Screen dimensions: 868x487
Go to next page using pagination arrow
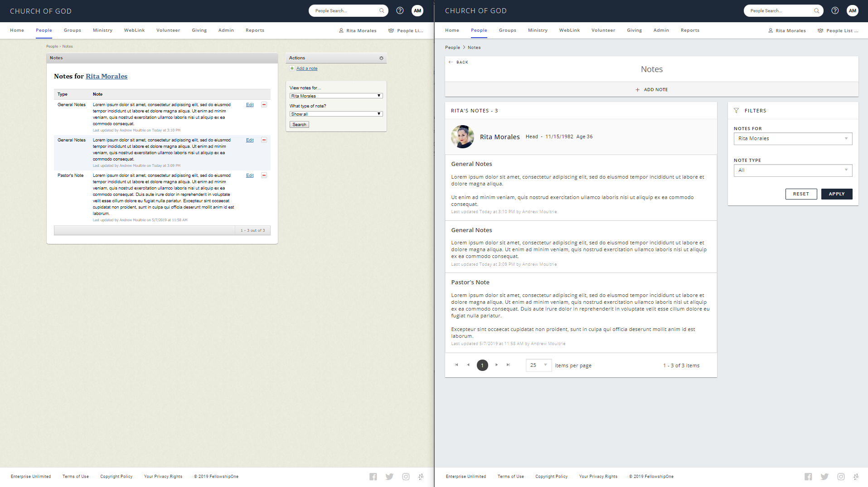tap(496, 365)
